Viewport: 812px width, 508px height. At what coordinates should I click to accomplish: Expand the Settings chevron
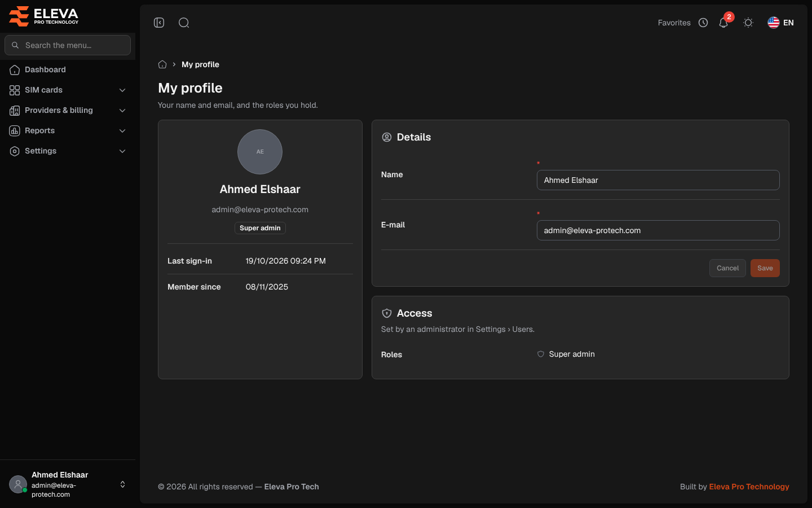coord(122,151)
